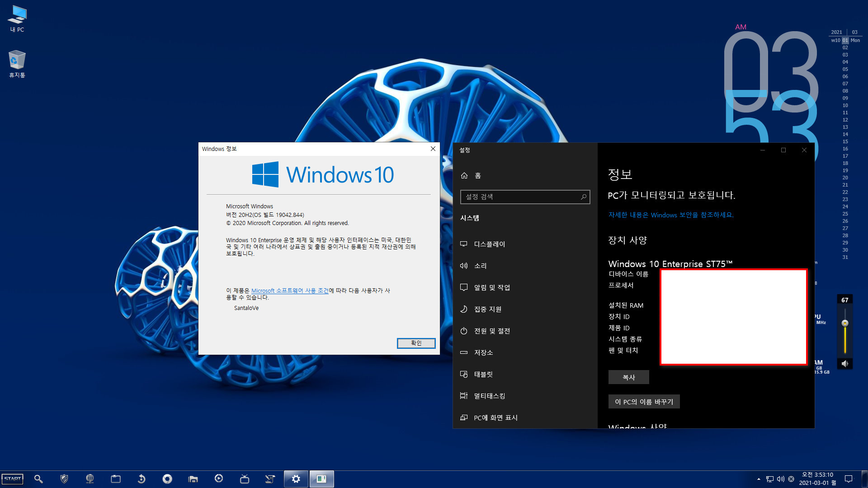Viewport: 868px width, 488px height.
Task: Click 확인 in Windows 정보 dialog
Action: [416, 343]
